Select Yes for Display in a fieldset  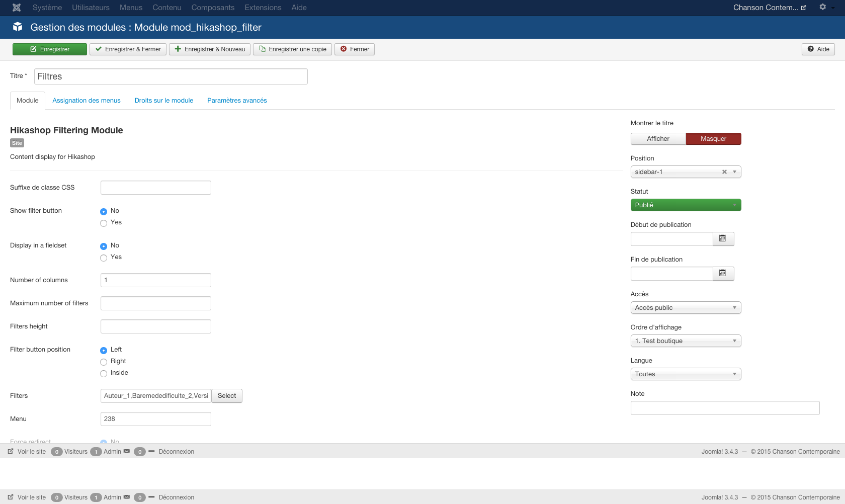[104, 258]
